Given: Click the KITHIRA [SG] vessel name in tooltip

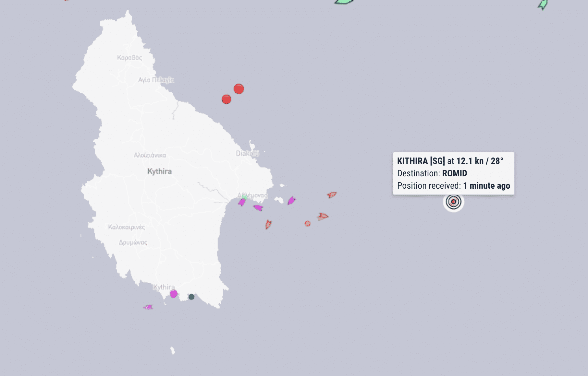Looking at the screenshot, I should pos(421,161).
